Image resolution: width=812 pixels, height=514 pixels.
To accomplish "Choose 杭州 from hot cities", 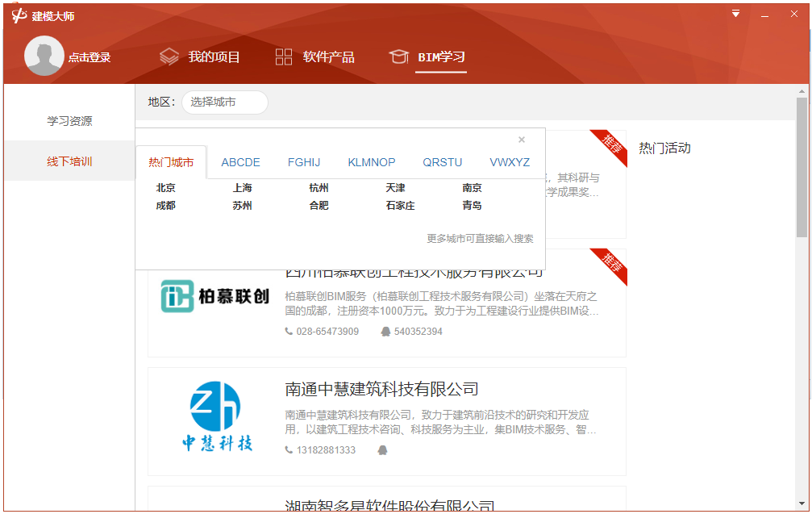I will [x=319, y=187].
